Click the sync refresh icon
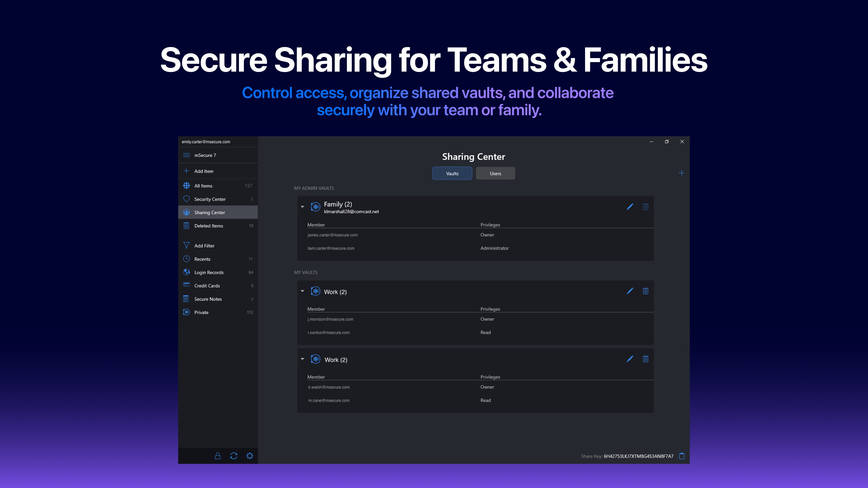 234,456
